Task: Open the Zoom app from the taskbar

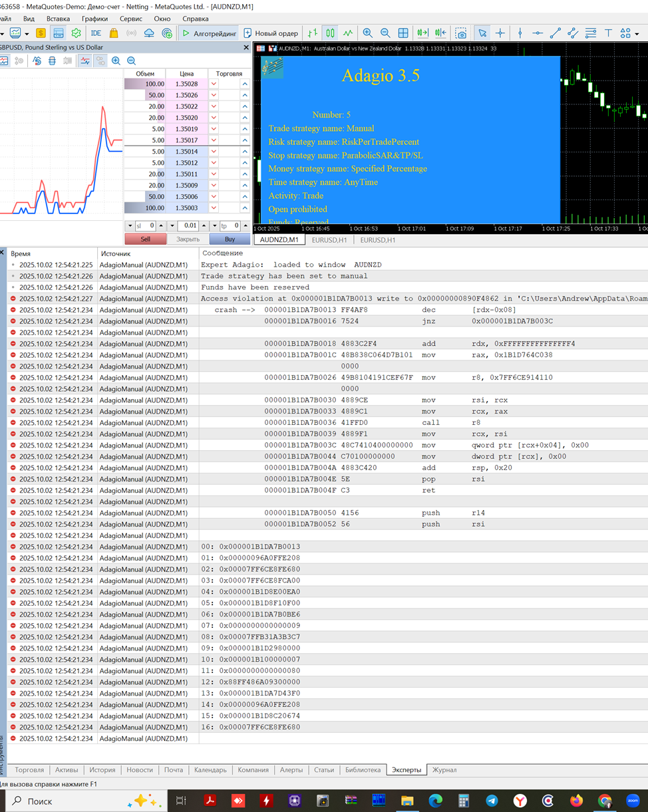Action: click(632, 801)
